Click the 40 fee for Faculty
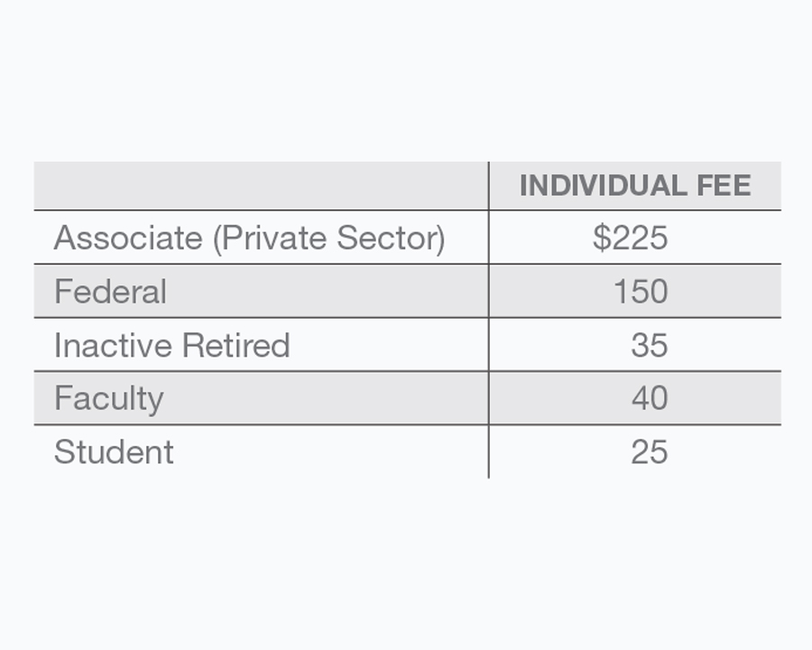This screenshot has width=812, height=650. click(650, 398)
